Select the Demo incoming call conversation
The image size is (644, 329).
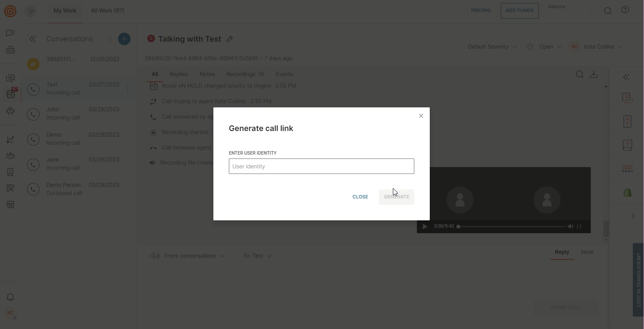[x=79, y=139]
